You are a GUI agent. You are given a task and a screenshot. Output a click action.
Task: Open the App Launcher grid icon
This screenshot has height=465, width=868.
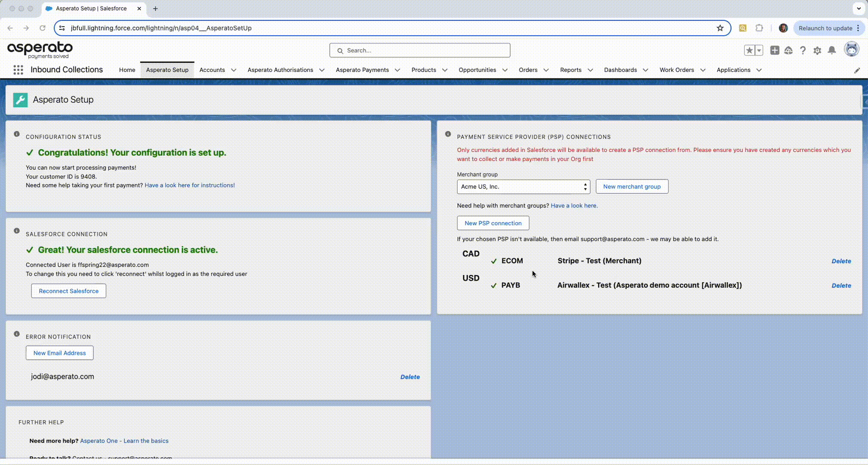18,70
